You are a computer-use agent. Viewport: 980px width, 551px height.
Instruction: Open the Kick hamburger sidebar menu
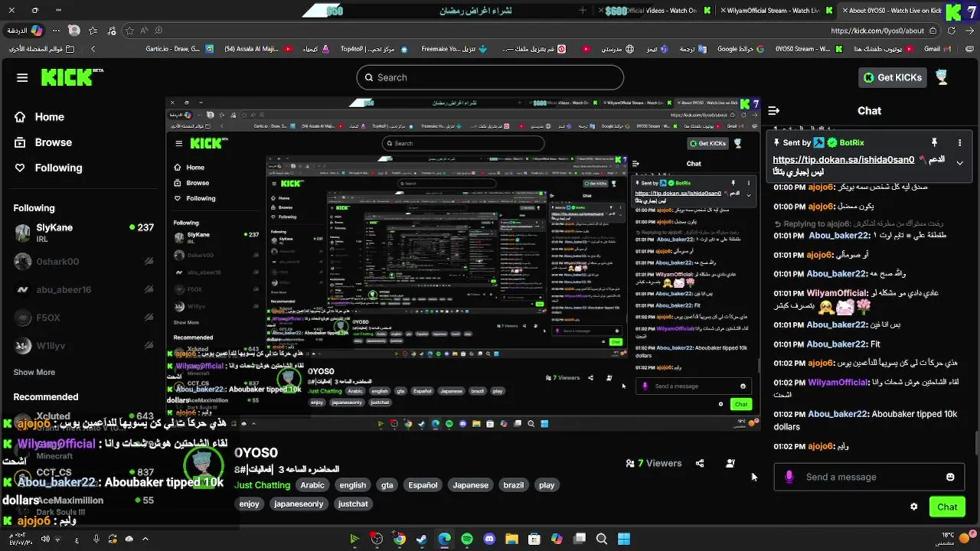click(x=22, y=77)
